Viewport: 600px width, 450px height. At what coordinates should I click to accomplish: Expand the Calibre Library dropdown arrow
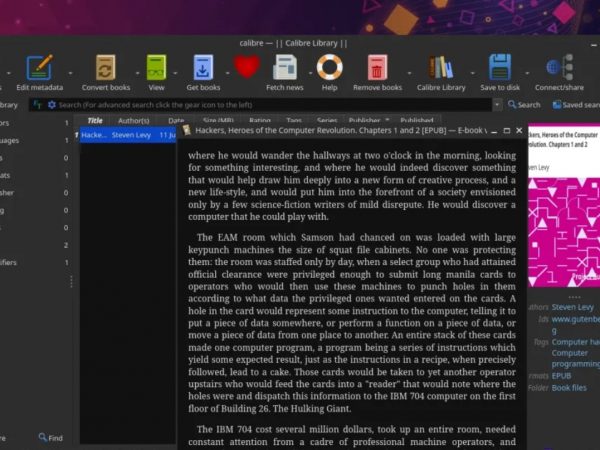[473, 73]
